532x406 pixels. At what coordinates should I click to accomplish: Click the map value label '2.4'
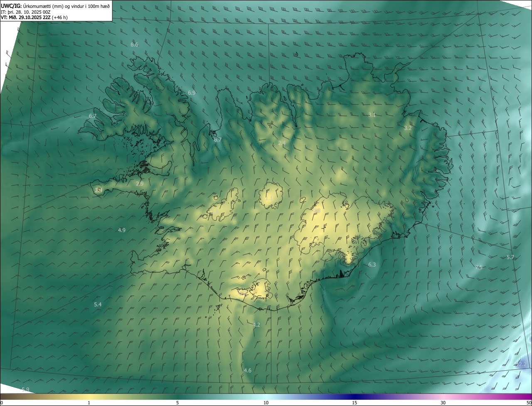(x=282, y=143)
